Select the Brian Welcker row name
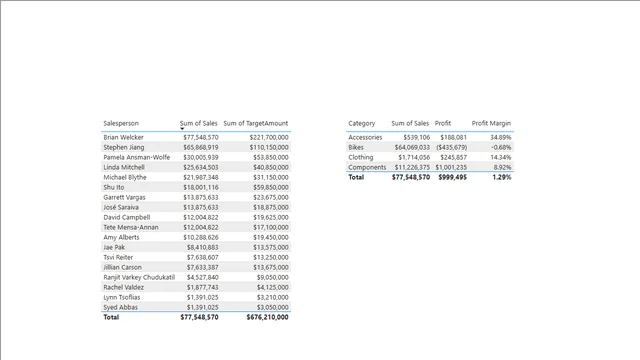 (x=123, y=137)
